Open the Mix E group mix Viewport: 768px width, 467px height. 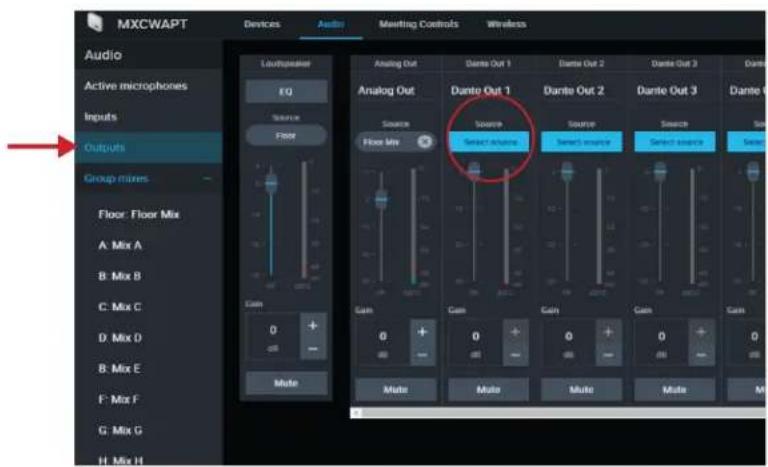coord(120,369)
